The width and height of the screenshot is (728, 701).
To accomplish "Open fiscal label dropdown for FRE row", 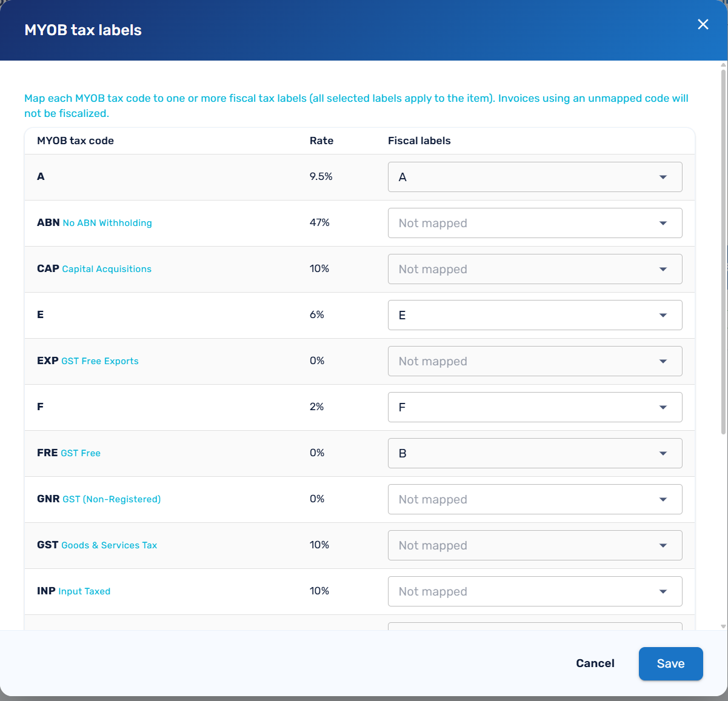I will coord(535,453).
